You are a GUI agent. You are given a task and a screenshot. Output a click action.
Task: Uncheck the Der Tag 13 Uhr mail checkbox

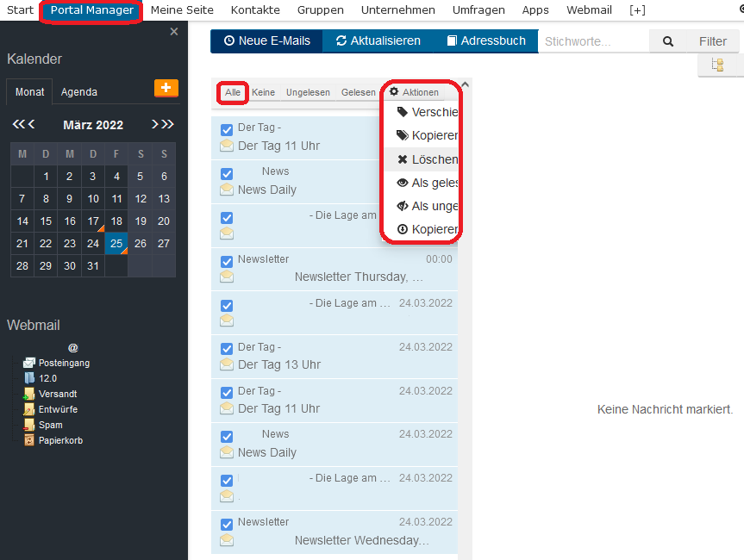[x=227, y=349]
